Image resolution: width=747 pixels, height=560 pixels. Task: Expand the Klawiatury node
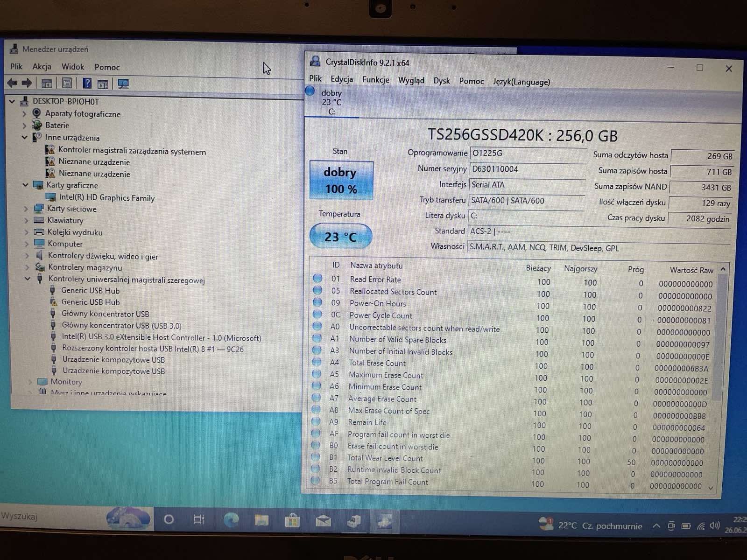coord(26,220)
